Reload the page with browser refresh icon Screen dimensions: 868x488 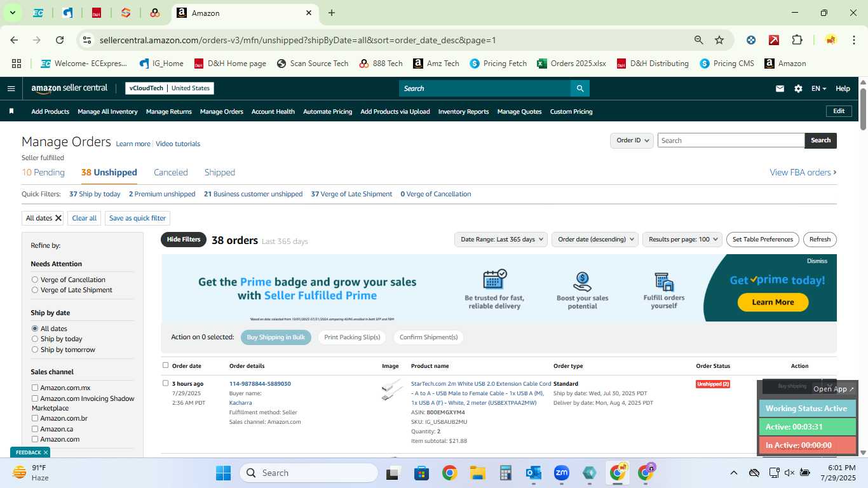tap(60, 40)
